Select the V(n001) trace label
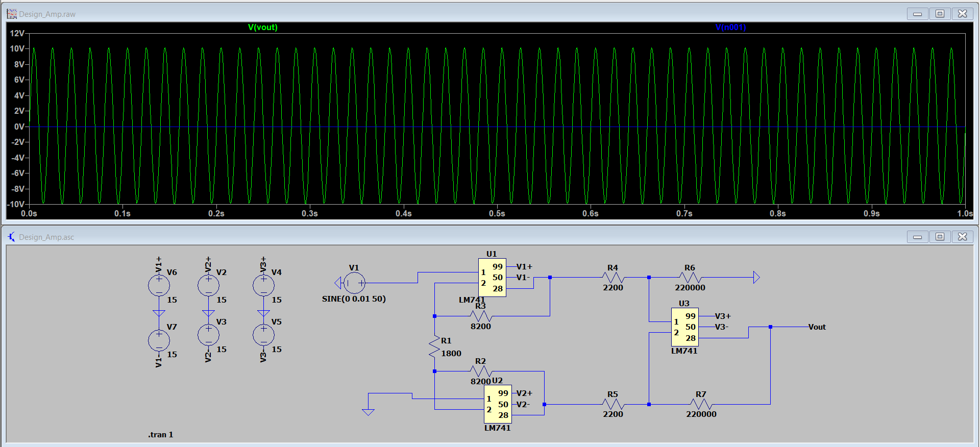 [x=730, y=27]
